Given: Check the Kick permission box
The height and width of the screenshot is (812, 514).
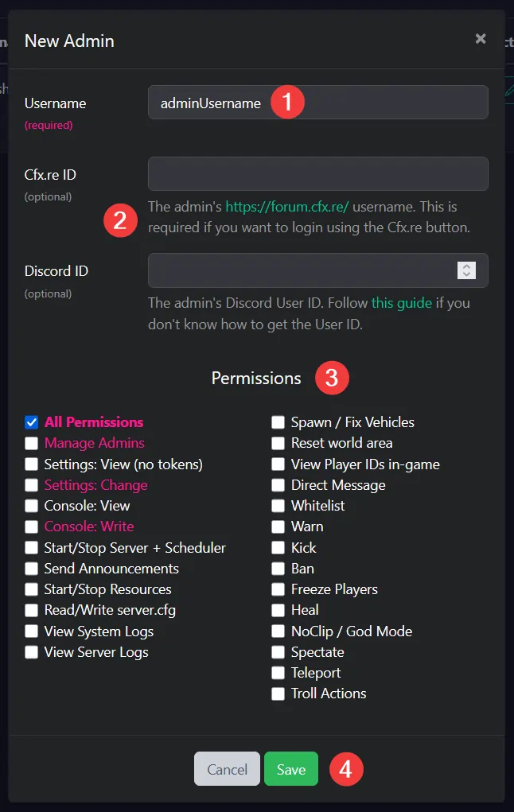Looking at the screenshot, I should (x=278, y=547).
